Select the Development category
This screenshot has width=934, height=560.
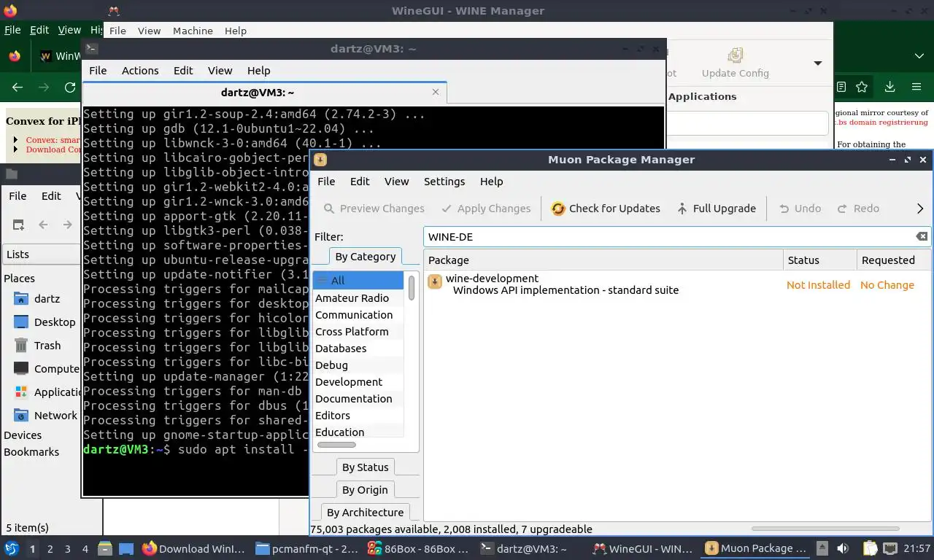point(358,382)
